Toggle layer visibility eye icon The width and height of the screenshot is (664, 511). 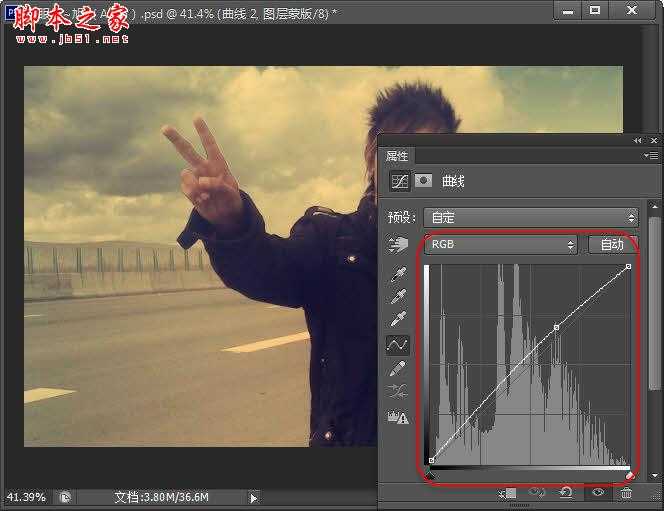point(598,492)
